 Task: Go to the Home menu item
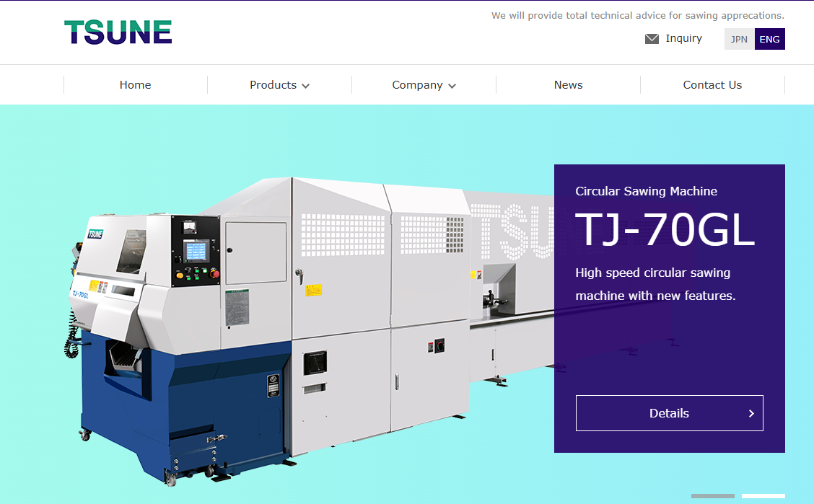click(136, 84)
